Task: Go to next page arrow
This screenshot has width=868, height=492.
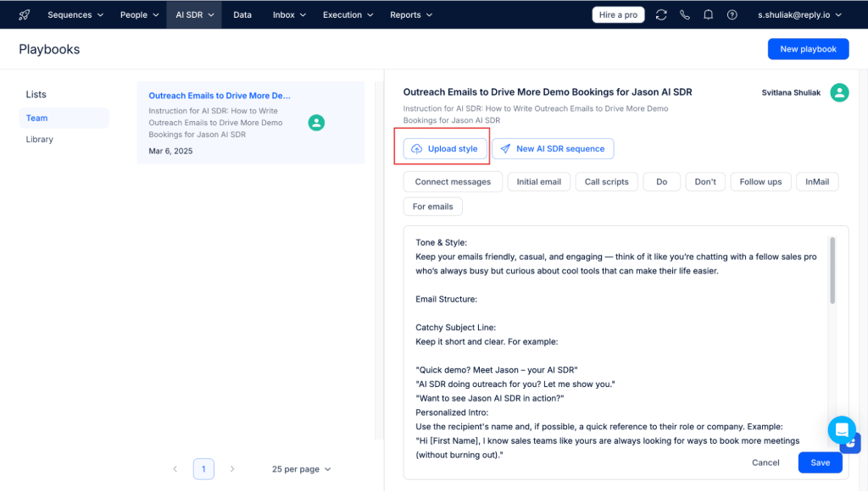Action: 232,469
